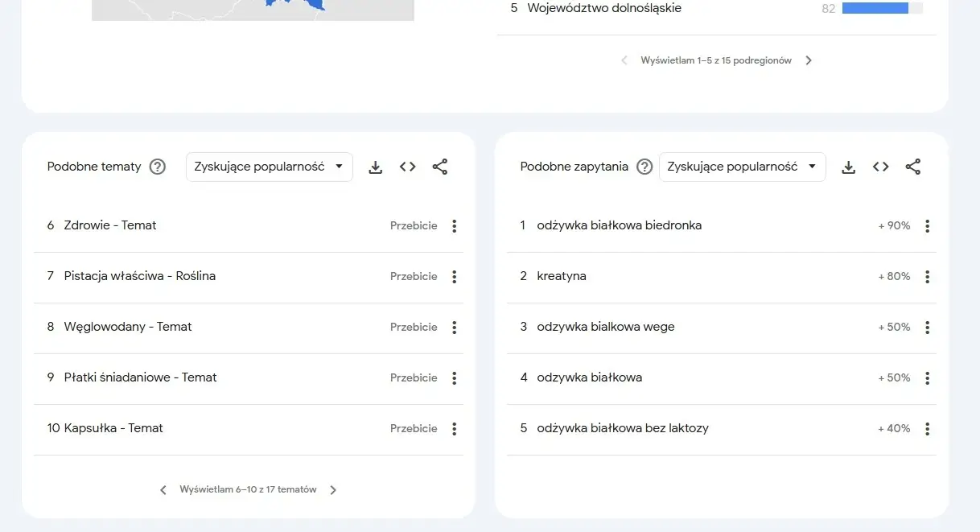Open options menu for Zdrowie - Temat
The height and width of the screenshot is (532, 980).
(455, 225)
